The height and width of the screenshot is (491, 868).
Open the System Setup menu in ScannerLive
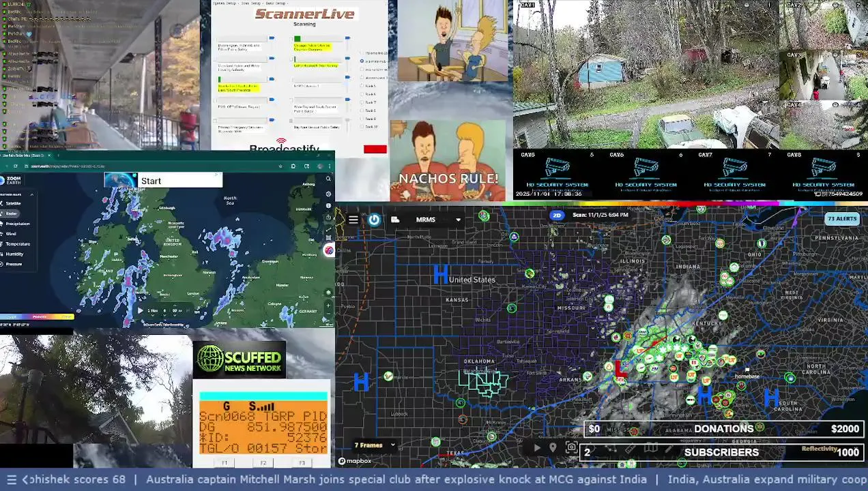tap(225, 3)
